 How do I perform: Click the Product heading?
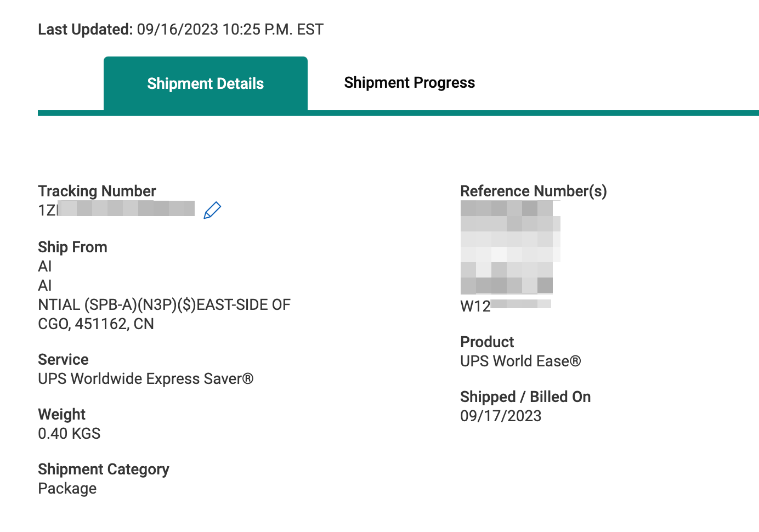487,342
